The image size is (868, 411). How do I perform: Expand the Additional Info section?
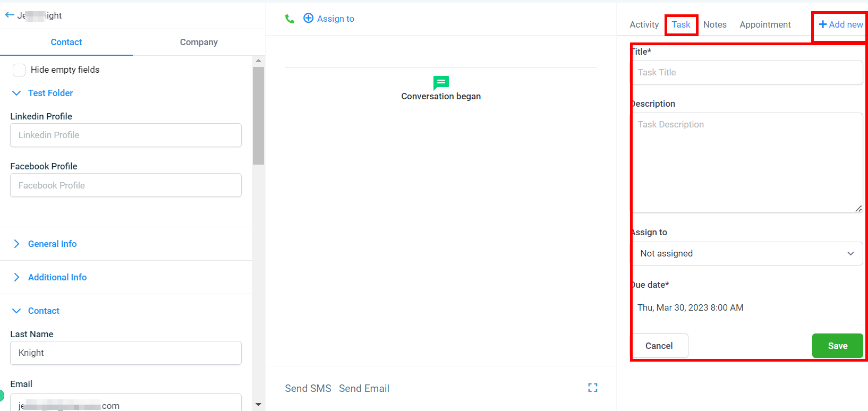[x=16, y=277]
